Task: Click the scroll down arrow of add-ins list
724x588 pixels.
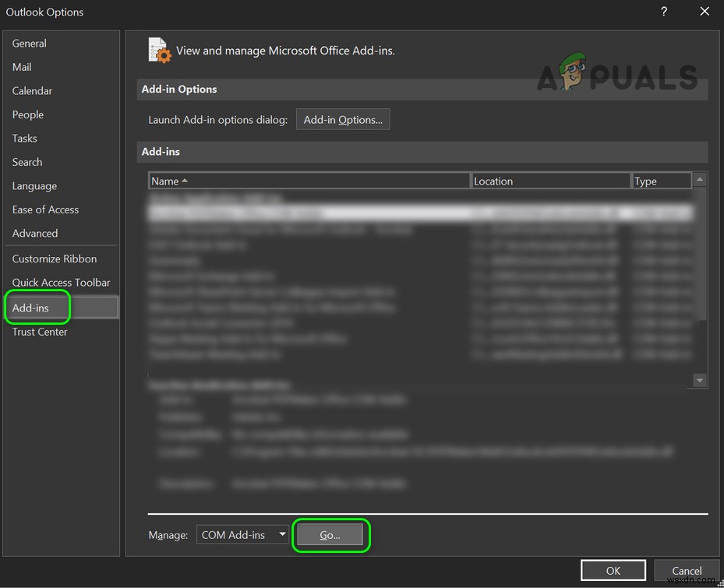Action: (x=700, y=380)
